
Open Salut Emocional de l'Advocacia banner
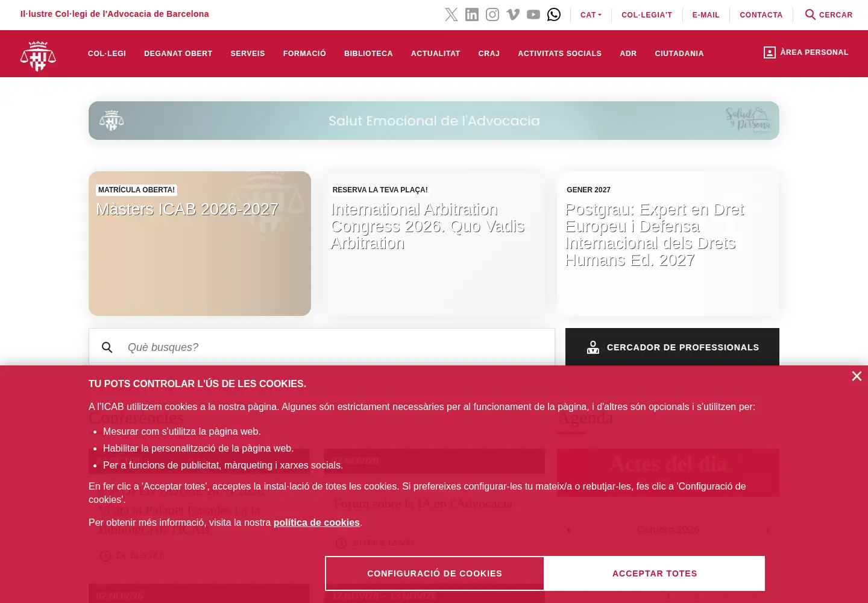tap(434, 121)
